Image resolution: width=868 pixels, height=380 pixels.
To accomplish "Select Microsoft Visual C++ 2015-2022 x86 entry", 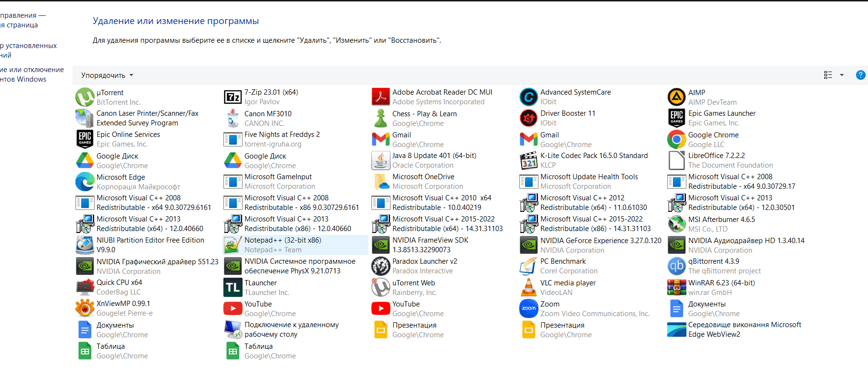I will 590,224.
